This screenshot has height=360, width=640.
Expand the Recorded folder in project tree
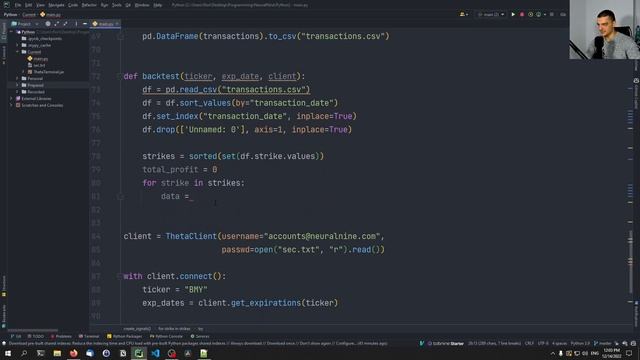coord(17,92)
